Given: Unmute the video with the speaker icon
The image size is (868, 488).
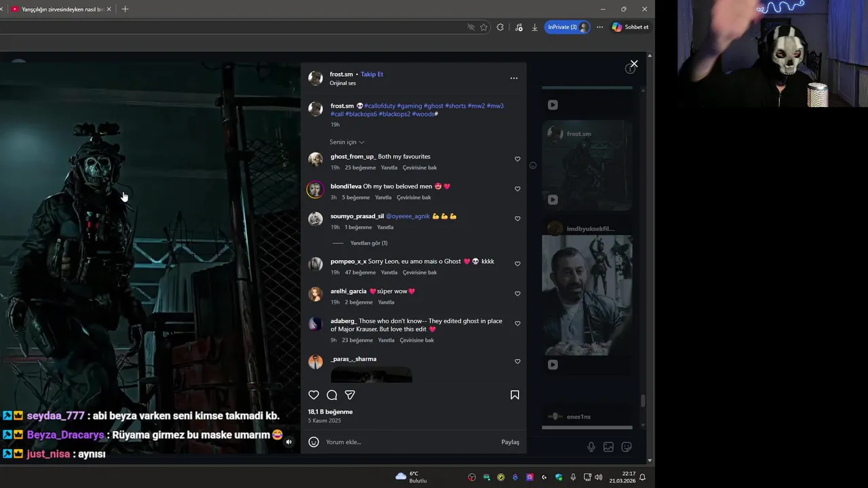Looking at the screenshot, I should pyautogui.click(x=289, y=442).
